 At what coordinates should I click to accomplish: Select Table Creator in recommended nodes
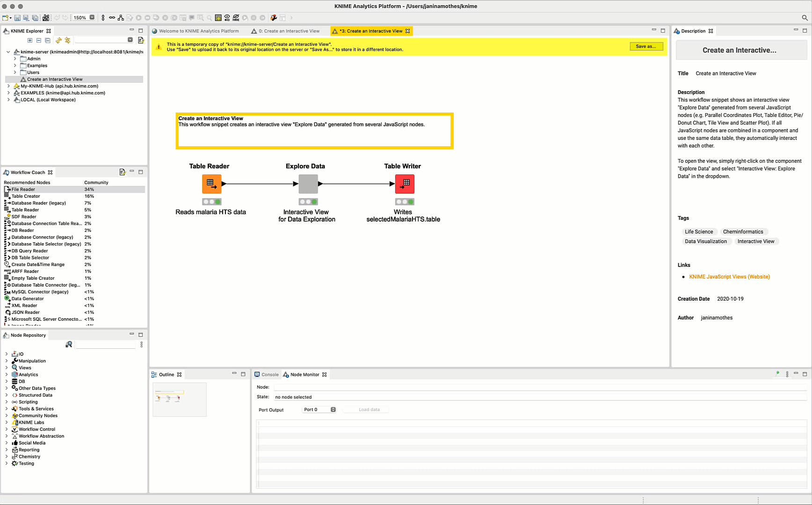pyautogui.click(x=74, y=196)
